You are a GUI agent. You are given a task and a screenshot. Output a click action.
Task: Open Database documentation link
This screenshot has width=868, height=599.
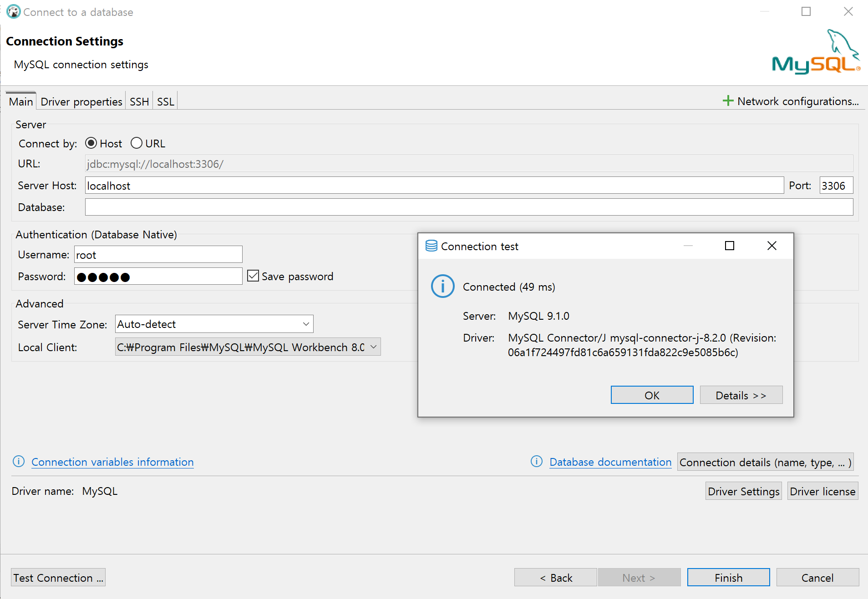(610, 462)
